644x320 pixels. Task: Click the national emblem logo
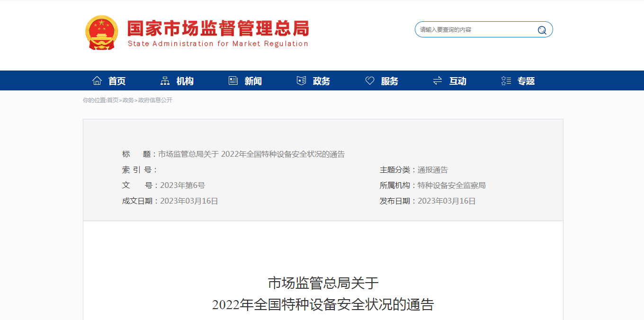coord(102,33)
